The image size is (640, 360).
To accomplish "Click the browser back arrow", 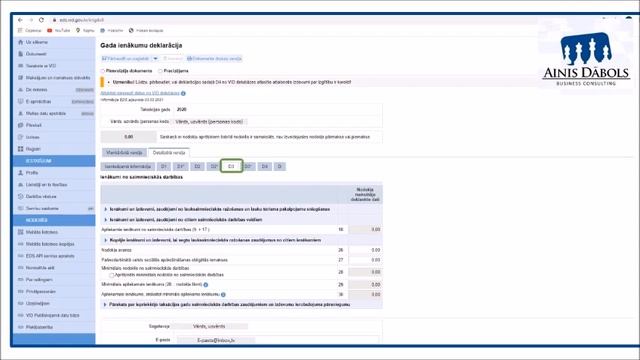I will pyautogui.click(x=20, y=20).
